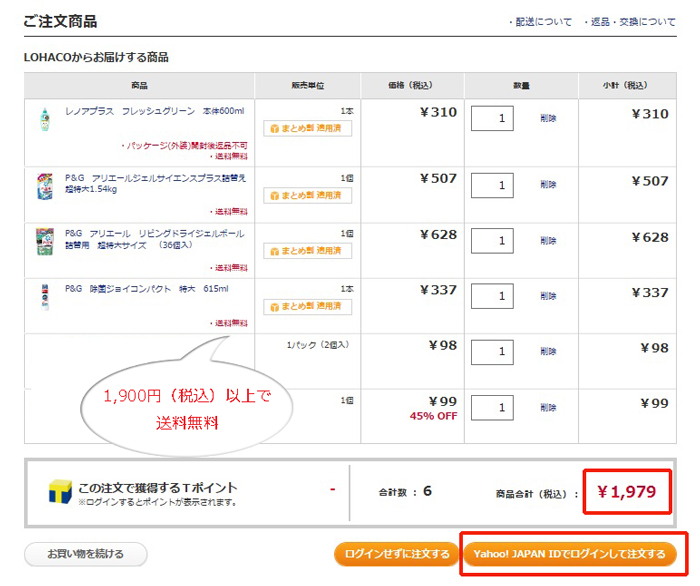This screenshot has width=700, height=586.
Task: Click ログインせずに注文する button
Action: click(396, 554)
